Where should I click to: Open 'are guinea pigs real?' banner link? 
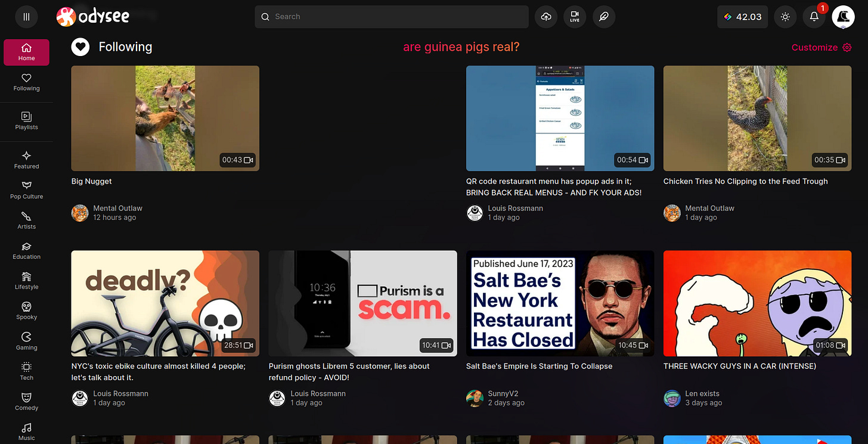[x=461, y=46]
